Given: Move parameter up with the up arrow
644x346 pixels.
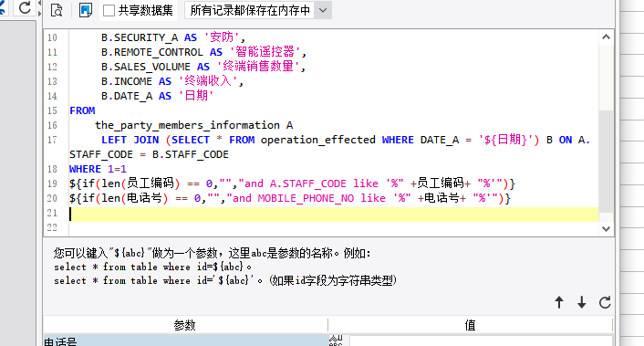Looking at the screenshot, I should pyautogui.click(x=559, y=302).
